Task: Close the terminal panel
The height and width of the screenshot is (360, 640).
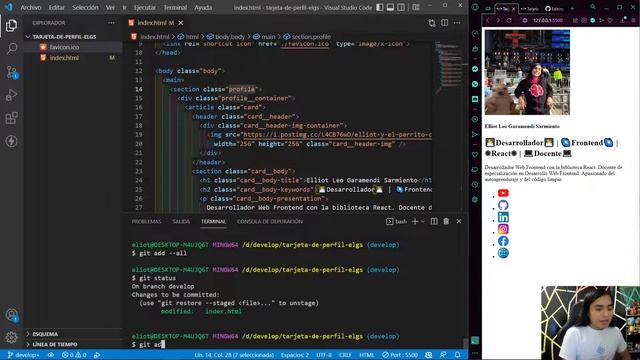Action: 459,221
